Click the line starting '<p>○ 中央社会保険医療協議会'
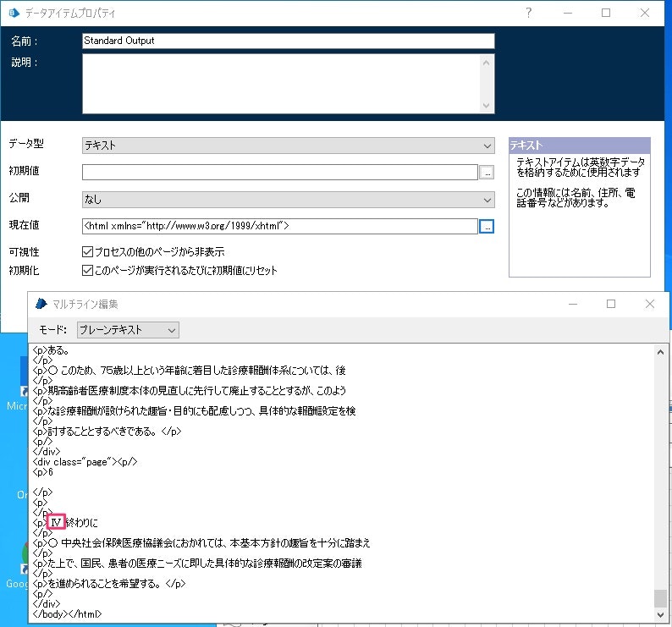Image resolution: width=672 pixels, height=627 pixels. click(x=201, y=543)
